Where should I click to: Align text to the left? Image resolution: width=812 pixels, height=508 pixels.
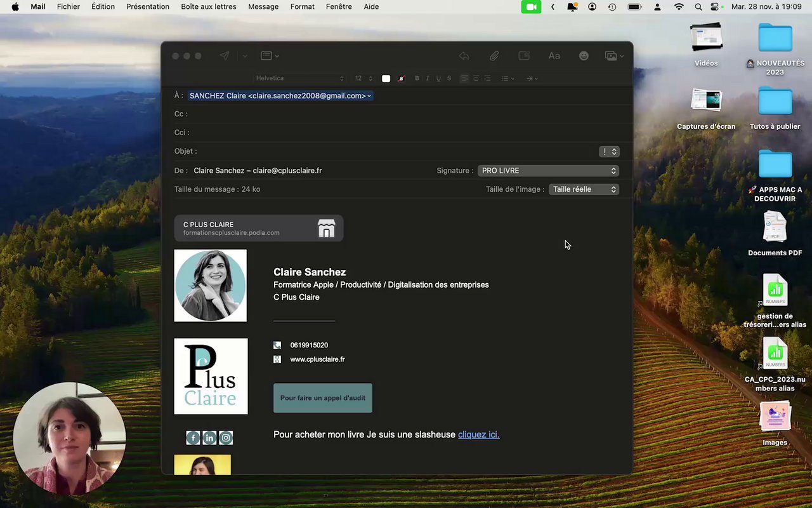point(465,79)
